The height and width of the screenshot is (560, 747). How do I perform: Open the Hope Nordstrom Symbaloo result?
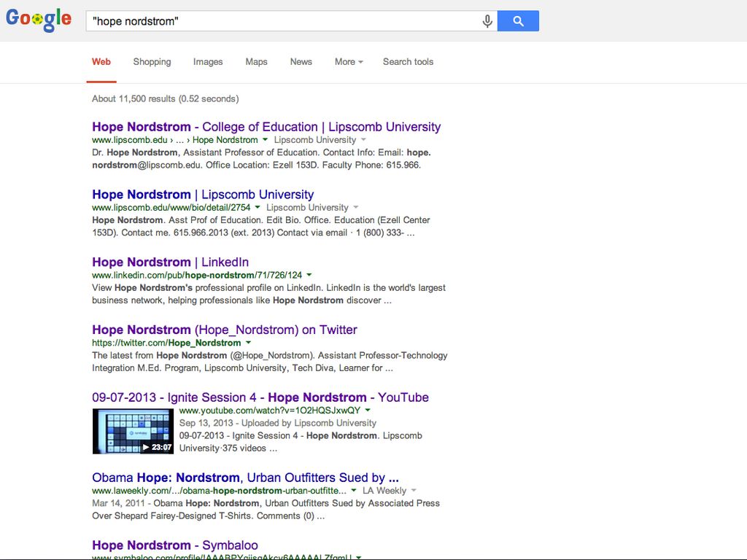(174, 545)
